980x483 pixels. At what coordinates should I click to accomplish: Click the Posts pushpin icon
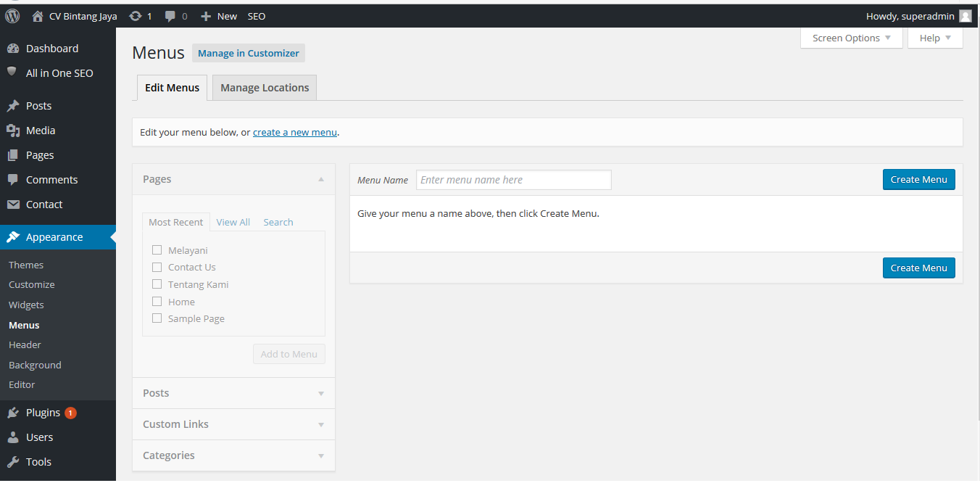(x=13, y=106)
